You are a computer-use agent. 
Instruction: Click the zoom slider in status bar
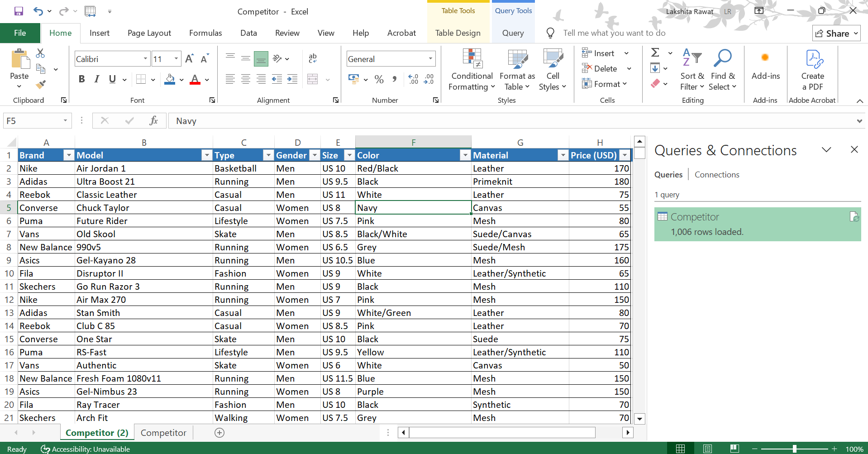click(794, 449)
